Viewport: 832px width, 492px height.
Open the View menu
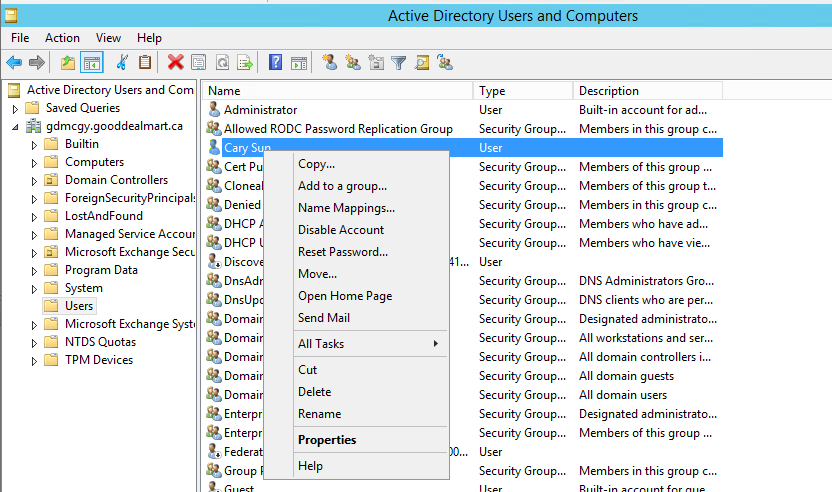point(108,38)
